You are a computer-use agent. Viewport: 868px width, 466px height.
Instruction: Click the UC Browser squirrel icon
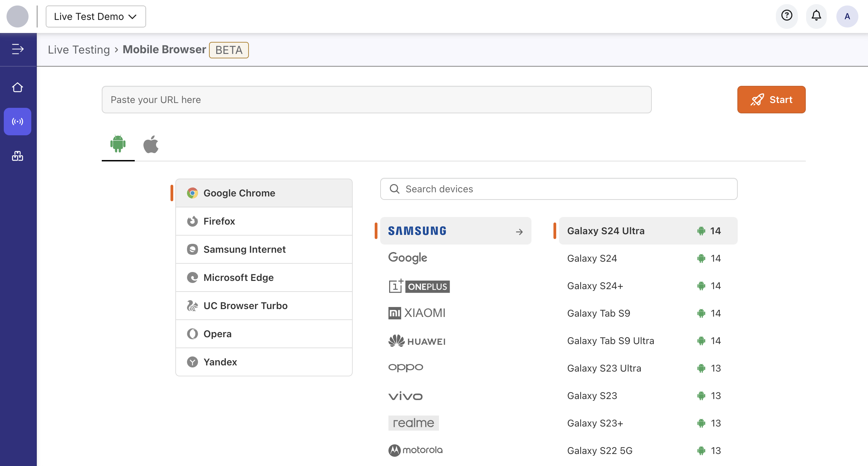tap(193, 306)
